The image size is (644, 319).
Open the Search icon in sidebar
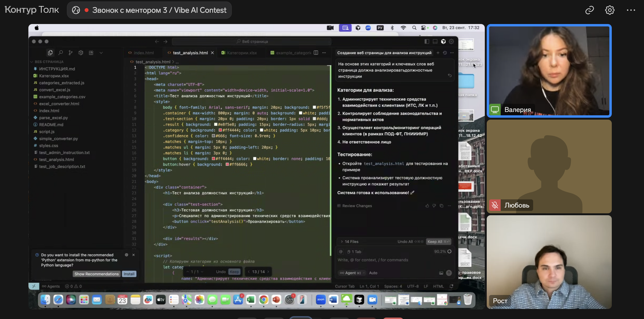[x=61, y=53]
